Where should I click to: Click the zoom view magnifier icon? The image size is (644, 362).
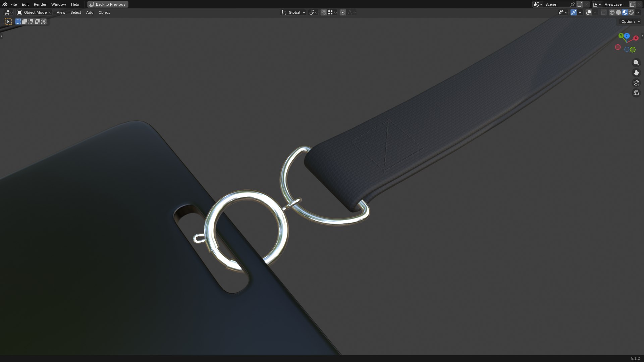click(636, 63)
